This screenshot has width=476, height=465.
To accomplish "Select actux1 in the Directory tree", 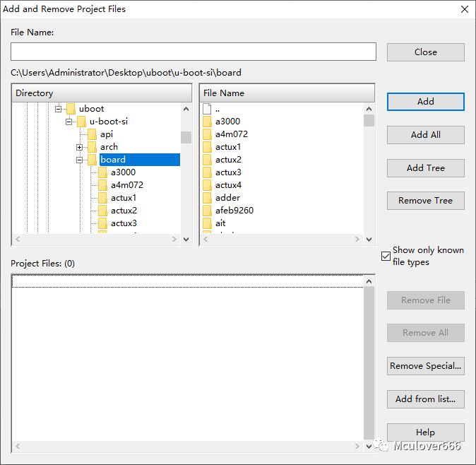I will 124,198.
